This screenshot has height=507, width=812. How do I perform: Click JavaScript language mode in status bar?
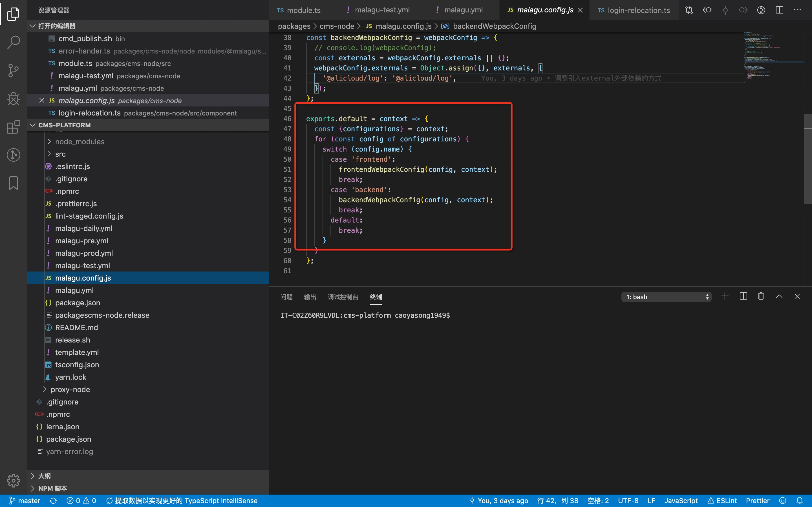point(681,501)
